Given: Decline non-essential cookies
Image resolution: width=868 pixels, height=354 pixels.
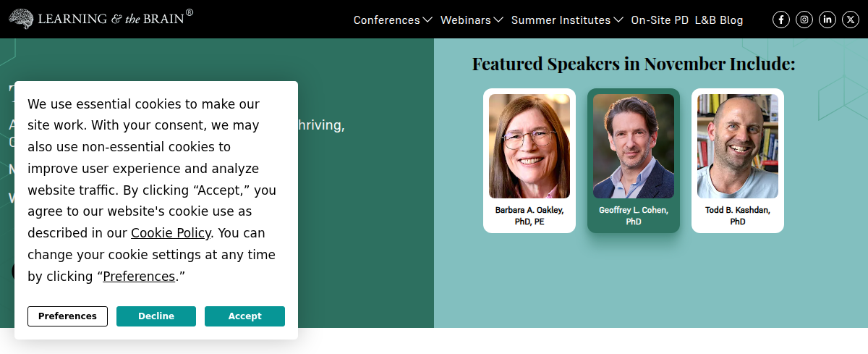Looking at the screenshot, I should point(156,316).
